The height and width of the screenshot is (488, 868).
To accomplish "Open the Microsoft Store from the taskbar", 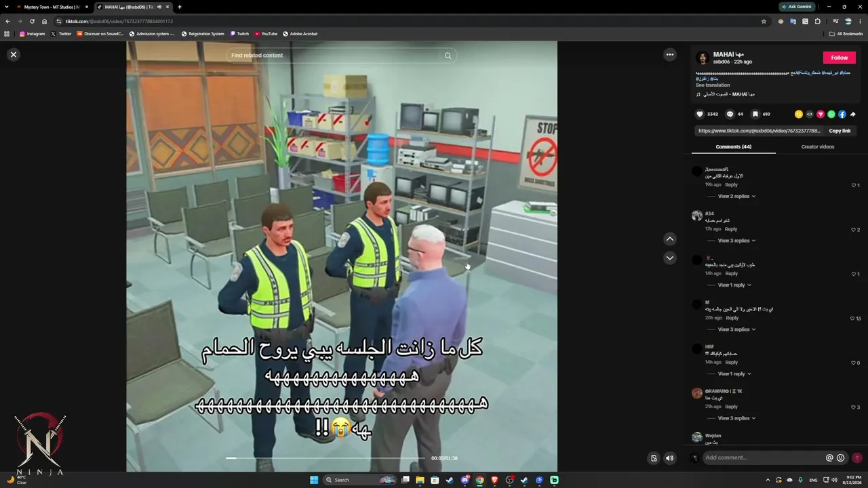I will 435,480.
